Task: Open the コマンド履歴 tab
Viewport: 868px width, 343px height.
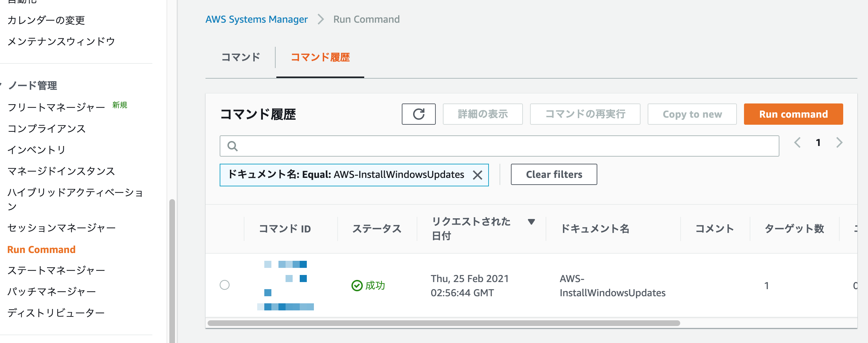Action: coord(320,57)
